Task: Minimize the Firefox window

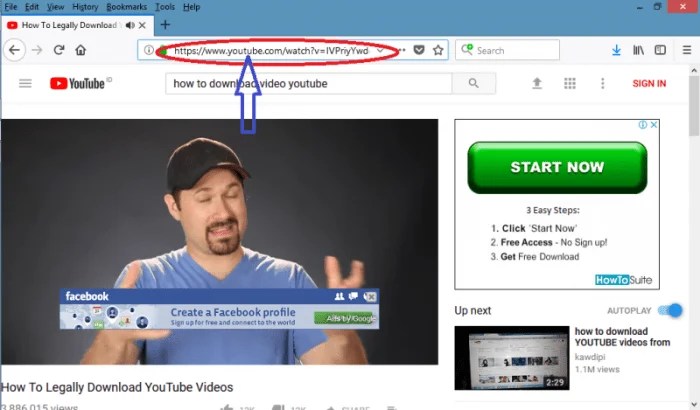Action: coord(640,7)
